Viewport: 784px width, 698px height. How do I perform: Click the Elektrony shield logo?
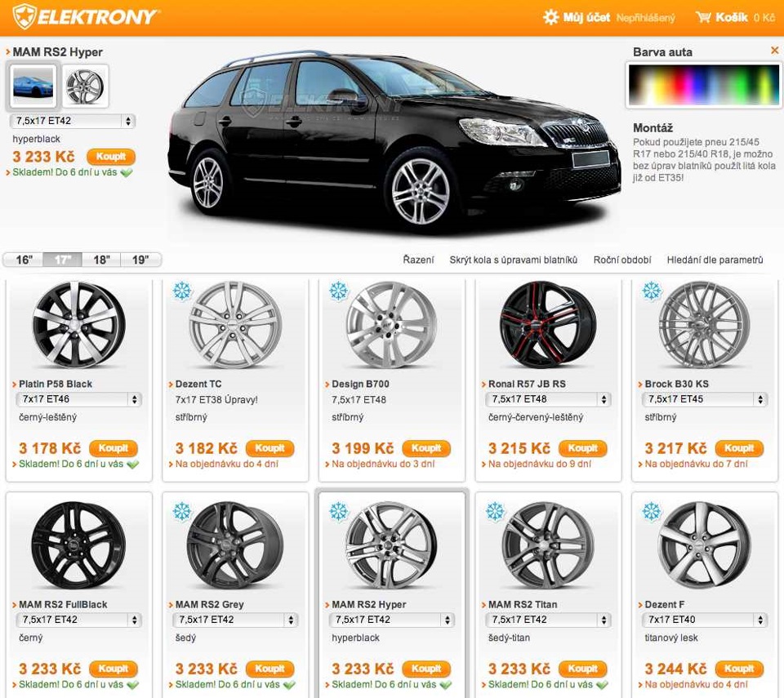24,16
